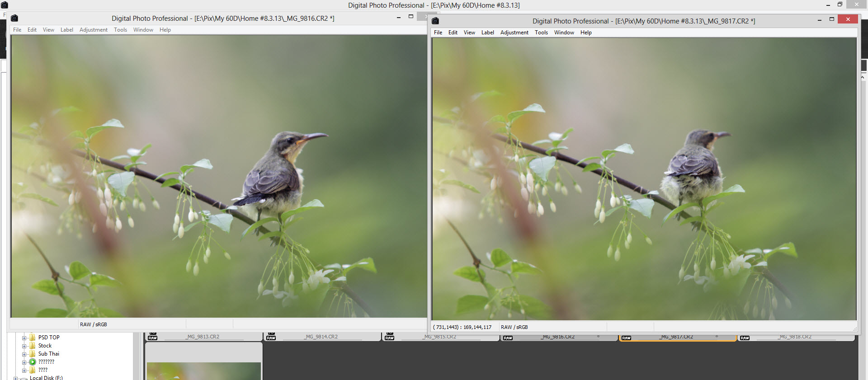Select _MG_9813.CR2 thumbnail label
The image size is (868, 380).
tap(203, 337)
